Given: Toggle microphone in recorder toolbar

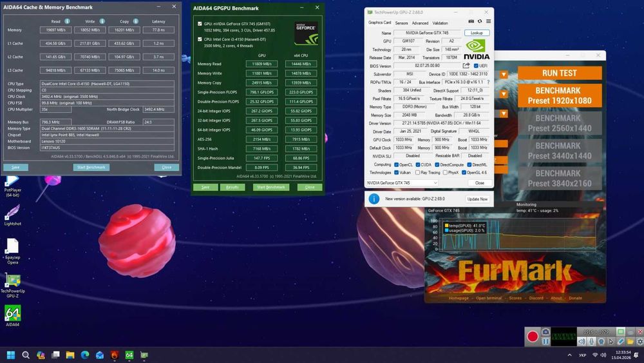Looking at the screenshot, I should click(591, 342).
